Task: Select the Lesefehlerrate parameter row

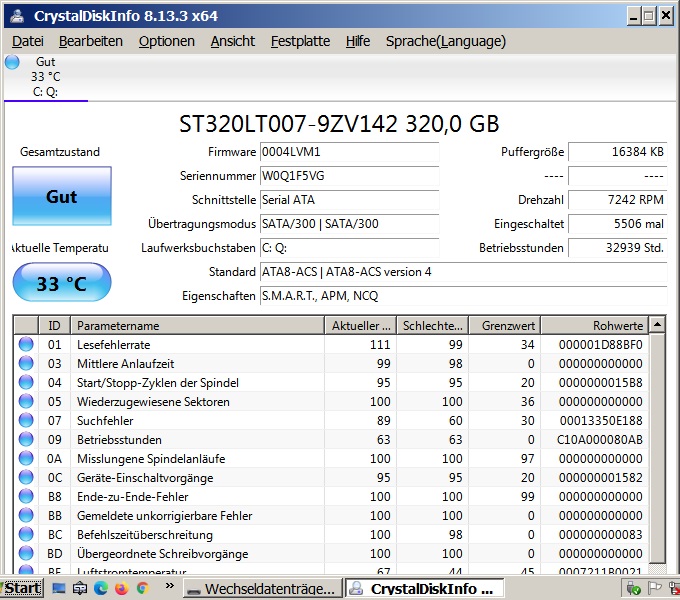Action: 331,345
